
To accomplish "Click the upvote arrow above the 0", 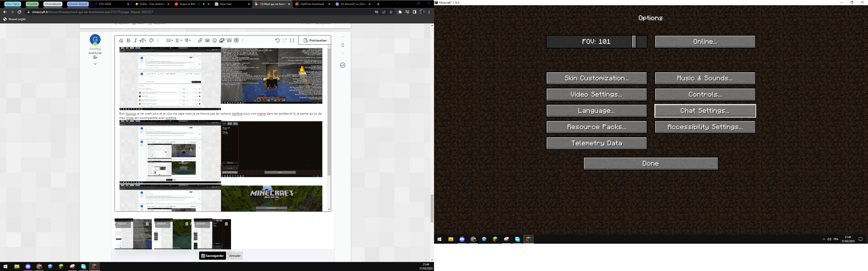I will pyautogui.click(x=343, y=37).
